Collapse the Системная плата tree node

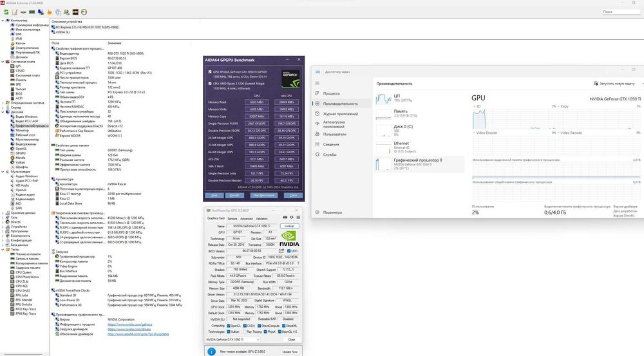(3, 62)
